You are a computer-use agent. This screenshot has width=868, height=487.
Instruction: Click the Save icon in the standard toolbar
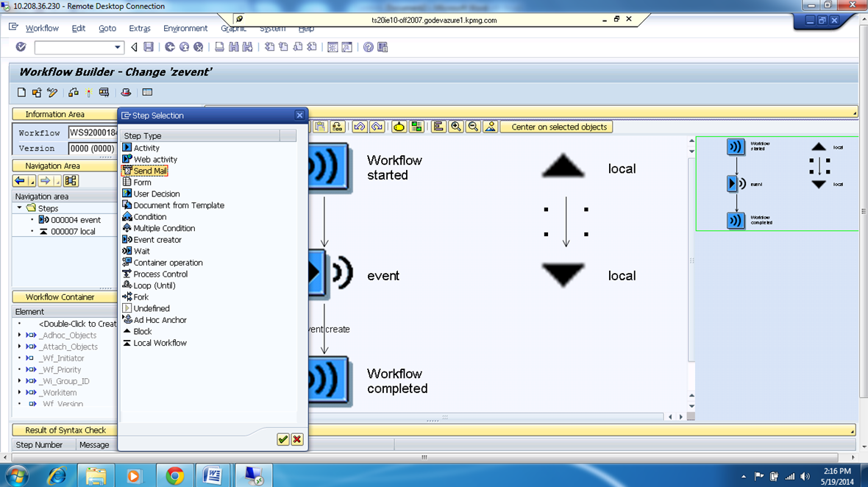point(149,46)
